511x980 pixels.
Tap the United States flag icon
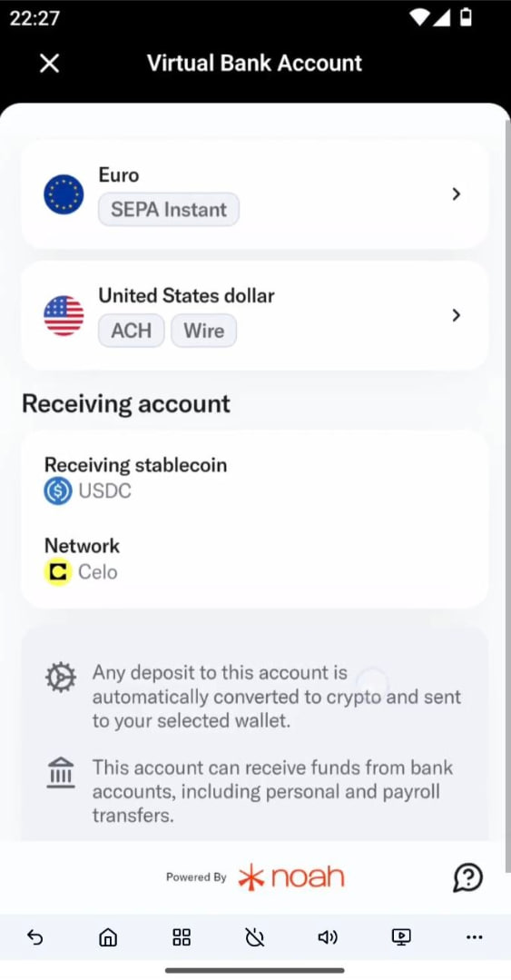pos(64,316)
